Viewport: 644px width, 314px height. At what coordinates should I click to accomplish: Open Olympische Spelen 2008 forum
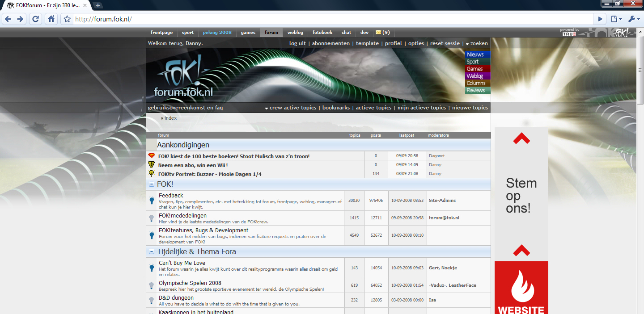[x=190, y=283]
